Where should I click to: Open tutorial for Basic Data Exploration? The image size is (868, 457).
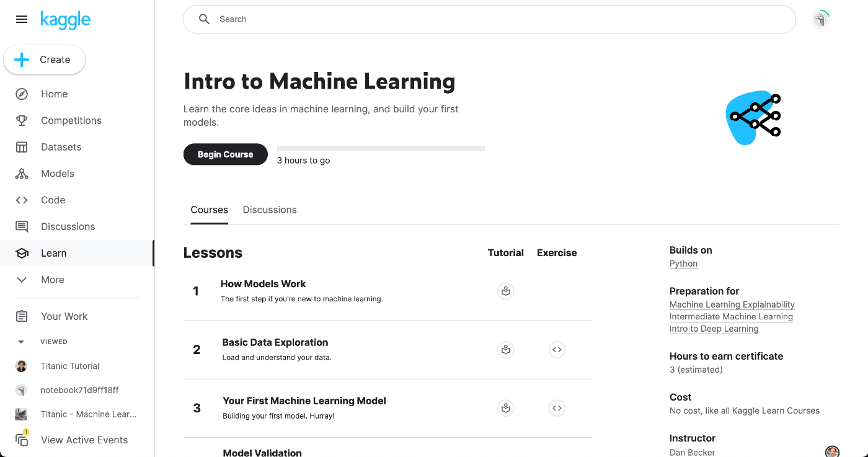click(x=506, y=350)
